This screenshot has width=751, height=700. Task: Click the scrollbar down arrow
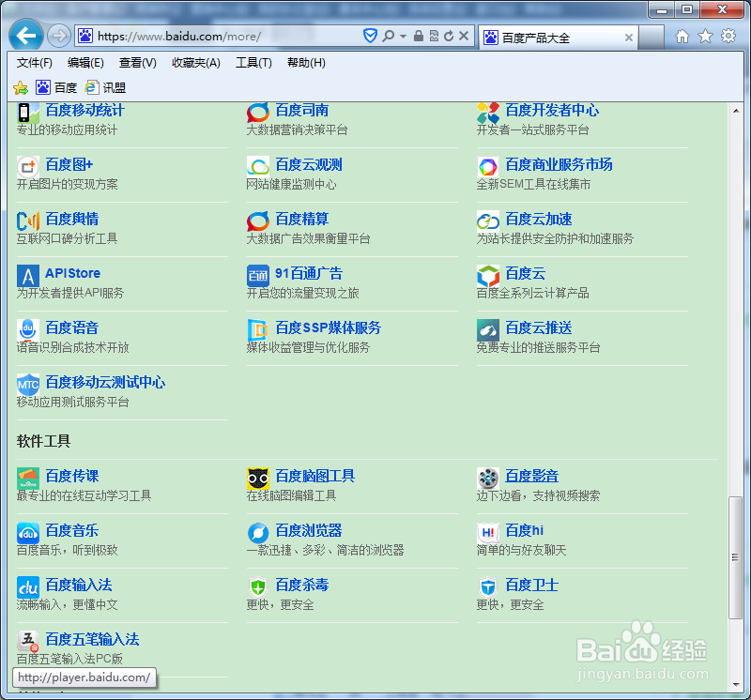pos(736,685)
